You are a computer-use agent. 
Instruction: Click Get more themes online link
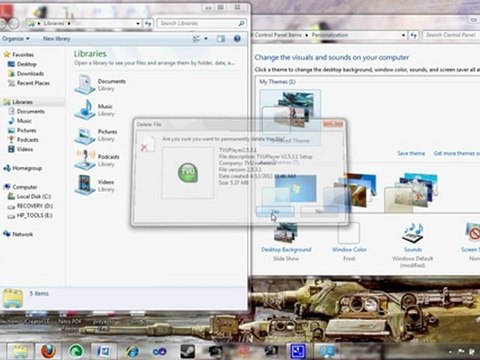(x=457, y=153)
